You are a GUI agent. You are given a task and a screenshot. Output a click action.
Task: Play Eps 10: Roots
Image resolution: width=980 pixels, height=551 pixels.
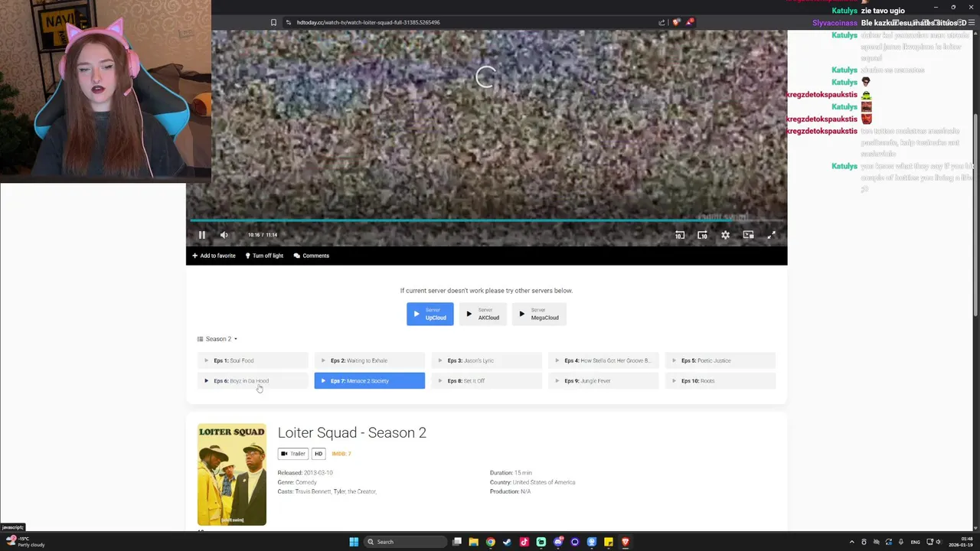pos(720,380)
